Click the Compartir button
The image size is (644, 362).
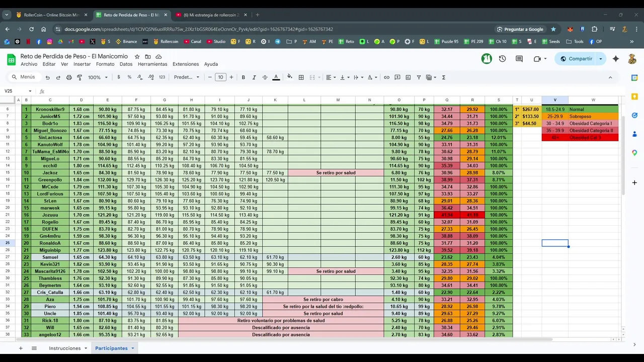[576, 59]
